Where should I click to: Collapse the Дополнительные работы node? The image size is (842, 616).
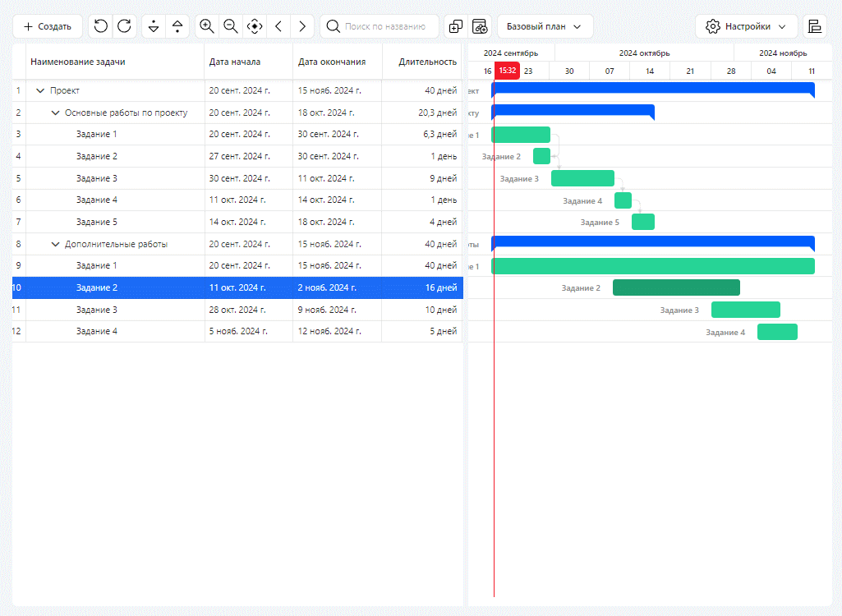pyautogui.click(x=55, y=245)
